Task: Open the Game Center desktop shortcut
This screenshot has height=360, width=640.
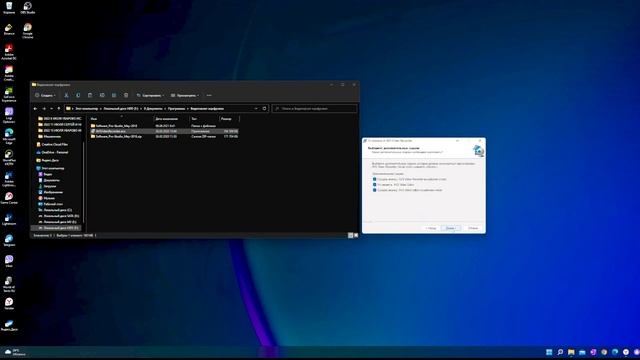Action: tap(9, 198)
